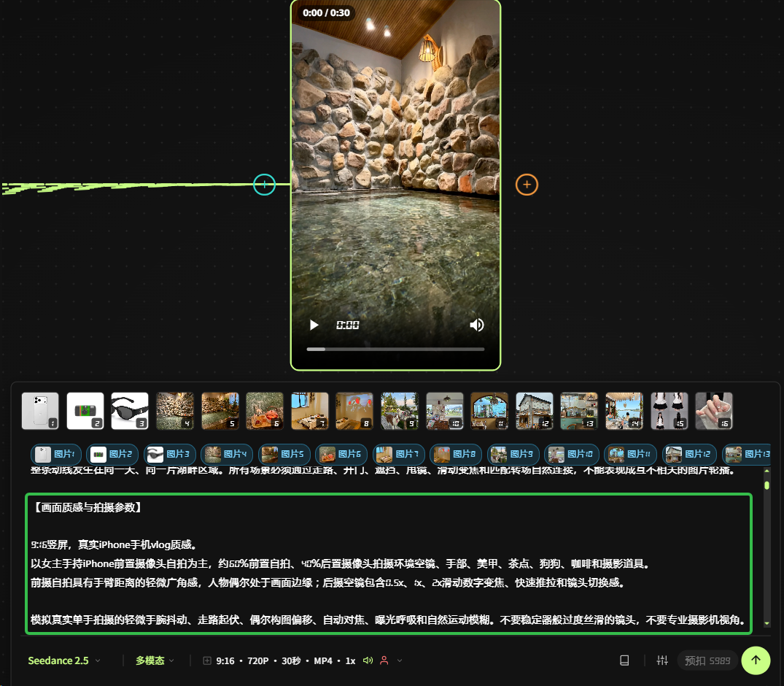Play the video preview
The width and height of the screenshot is (784, 686).
point(314,325)
